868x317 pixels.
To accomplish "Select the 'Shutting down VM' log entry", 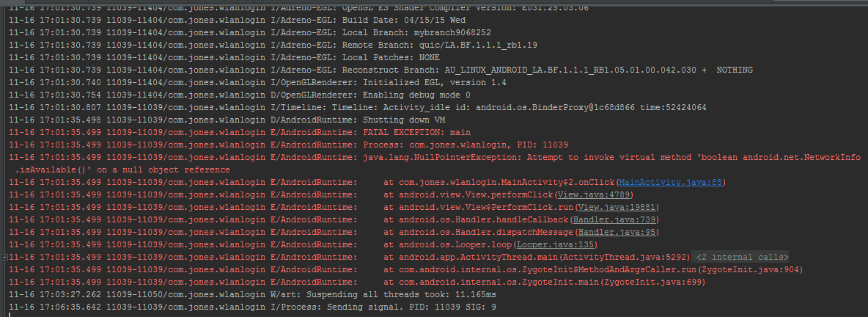I will point(228,120).
